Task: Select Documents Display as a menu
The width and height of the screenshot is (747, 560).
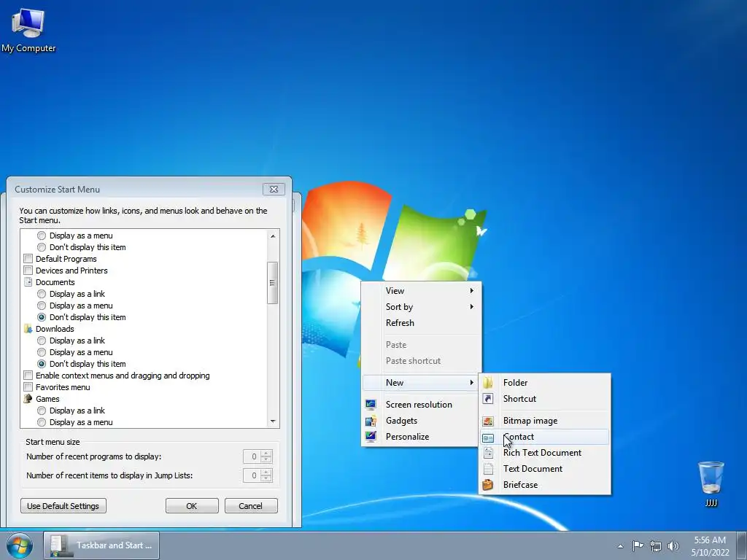Action: coord(42,306)
